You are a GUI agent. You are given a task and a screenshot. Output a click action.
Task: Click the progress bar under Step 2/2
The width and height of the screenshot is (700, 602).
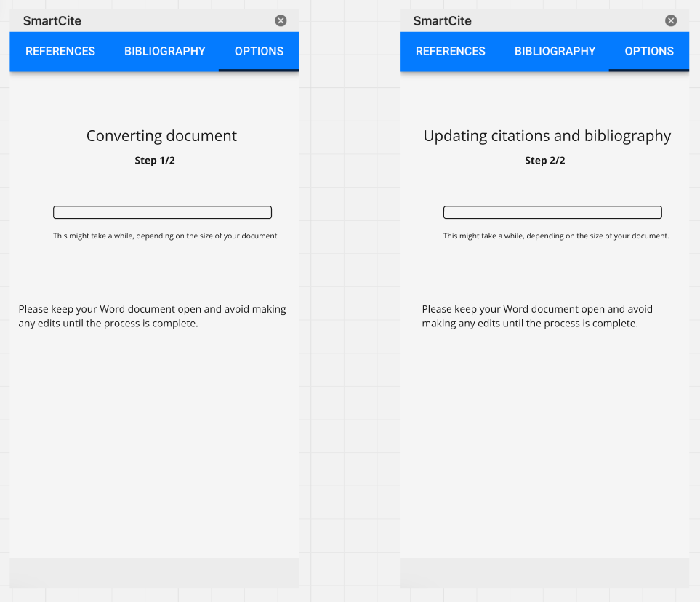(552, 212)
